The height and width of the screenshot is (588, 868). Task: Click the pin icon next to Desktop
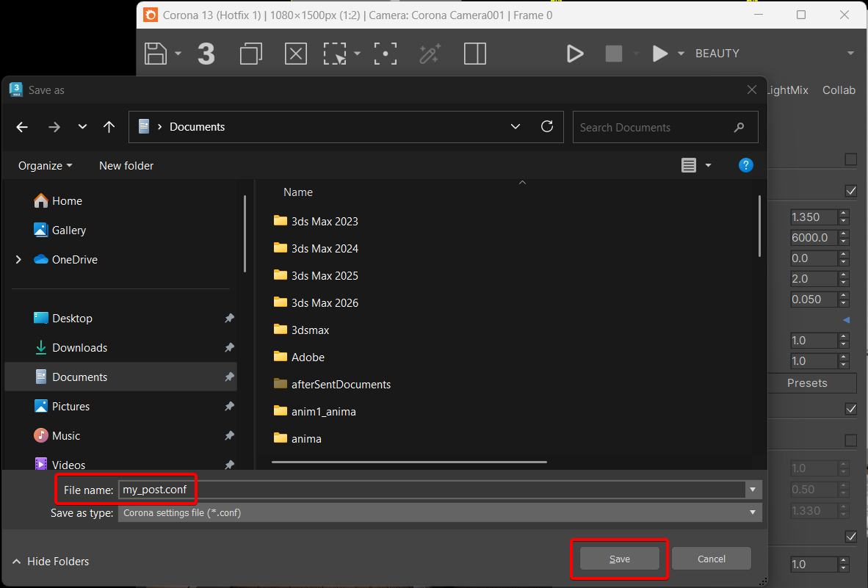[x=229, y=318]
